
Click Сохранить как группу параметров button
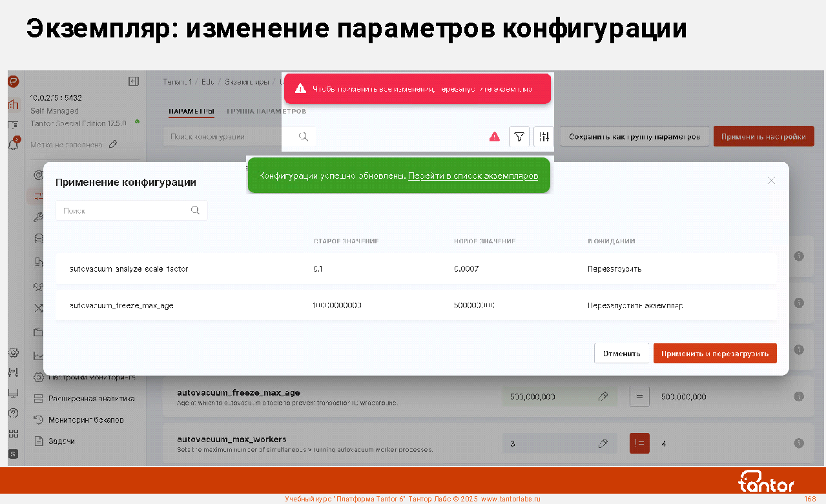pyautogui.click(x=634, y=137)
